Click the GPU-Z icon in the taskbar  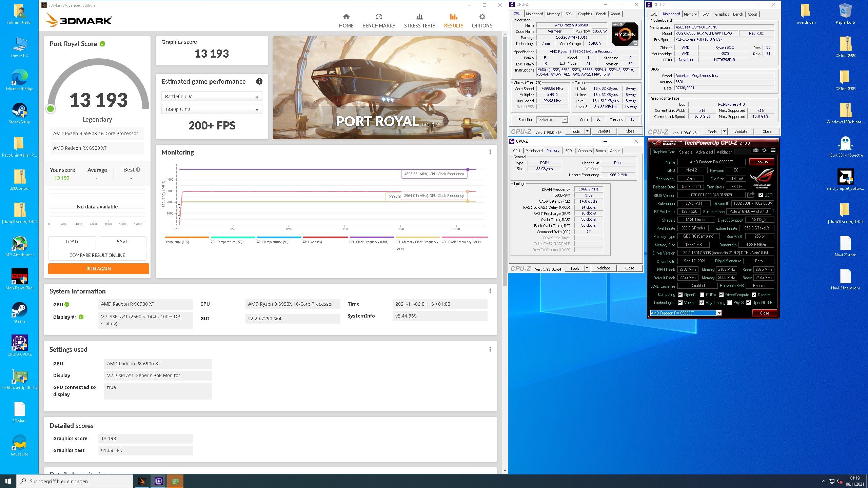tap(175, 481)
